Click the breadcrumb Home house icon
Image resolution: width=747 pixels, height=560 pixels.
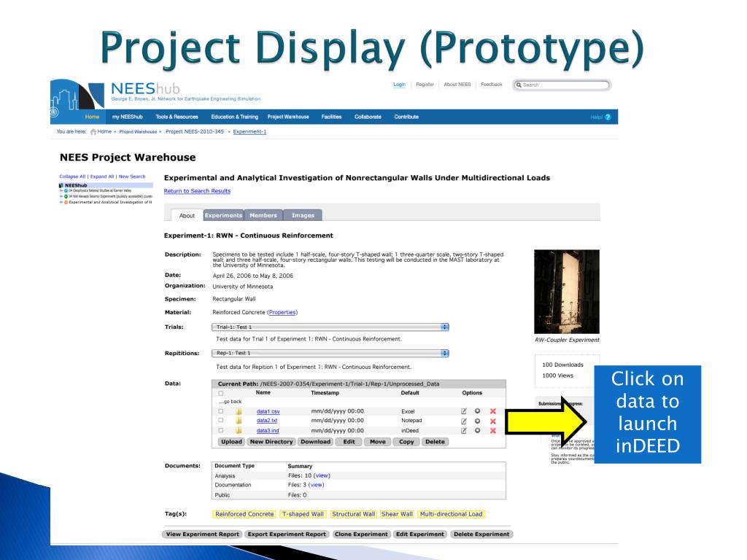(x=93, y=132)
